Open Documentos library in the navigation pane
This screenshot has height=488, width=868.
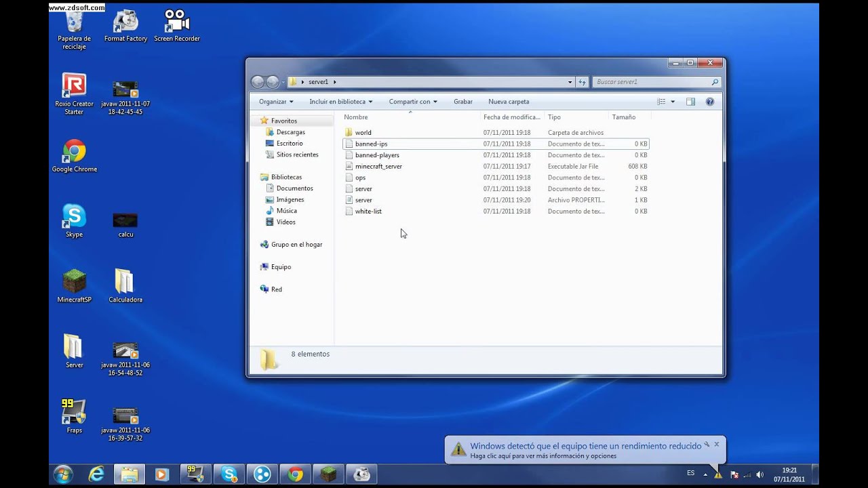[294, 188]
